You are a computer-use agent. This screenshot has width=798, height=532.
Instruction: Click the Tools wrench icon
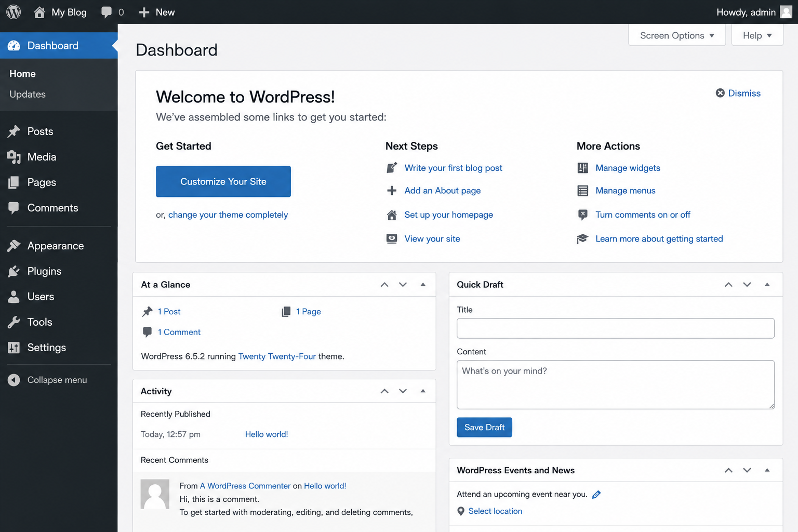(14, 322)
